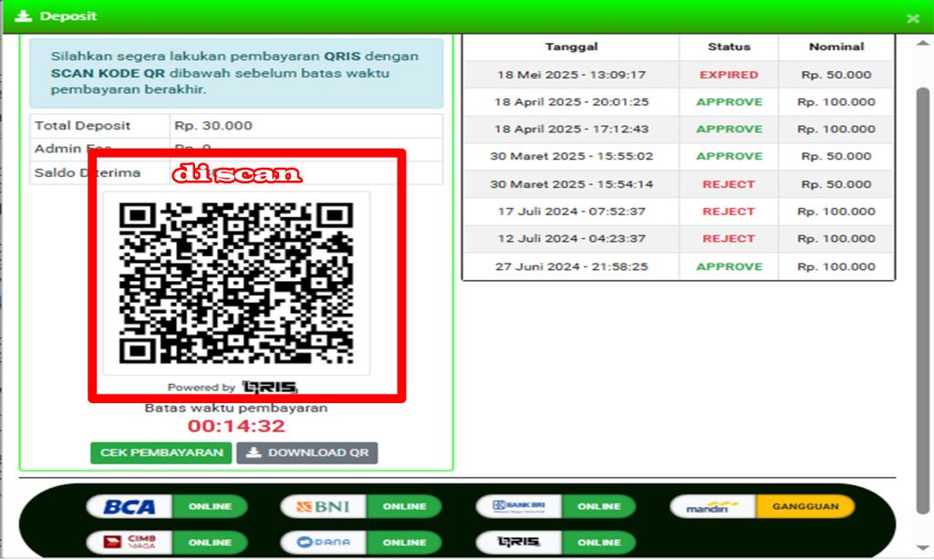Click the Bank BRI logo

coord(519,506)
